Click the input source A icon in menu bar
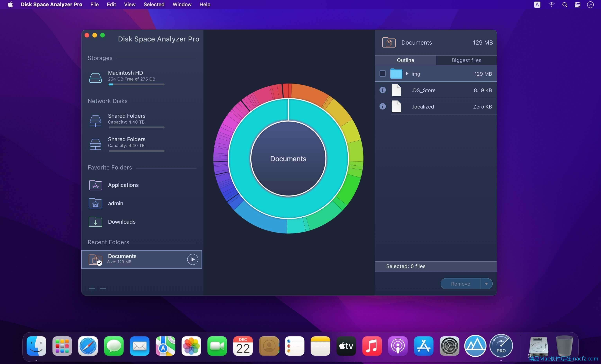 (x=537, y=5)
